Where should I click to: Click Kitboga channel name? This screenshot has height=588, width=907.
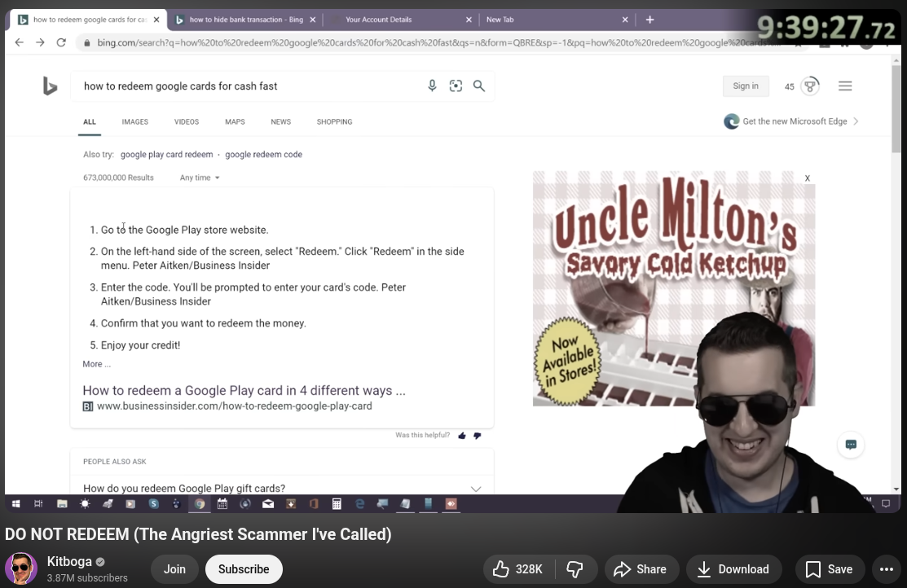[x=69, y=561]
